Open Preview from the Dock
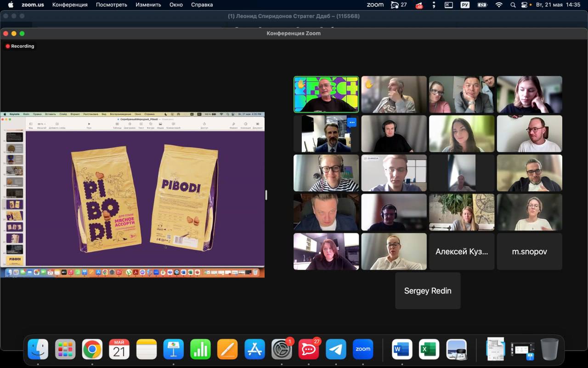Image resolution: width=588 pixels, height=368 pixels. click(457, 350)
